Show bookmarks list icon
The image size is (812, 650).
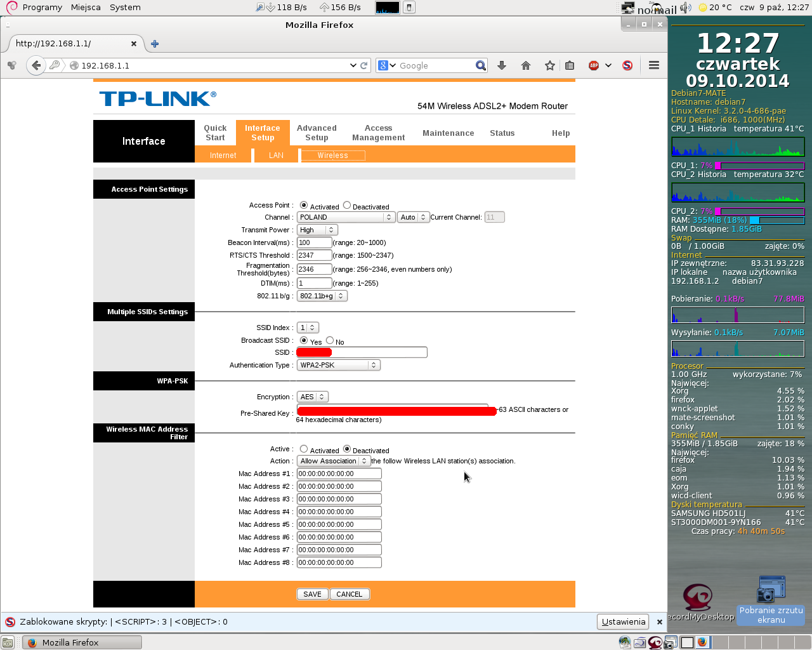coord(570,65)
